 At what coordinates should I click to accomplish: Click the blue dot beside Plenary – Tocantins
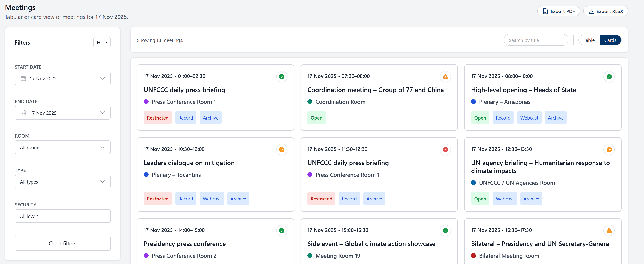146,175
